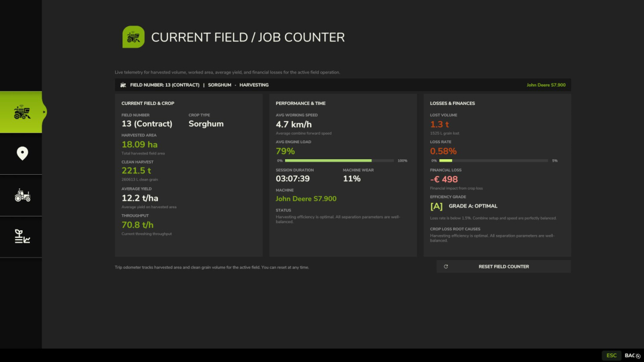Click the Harvested Area 18.09 ha value
The height and width of the screenshot is (362, 644).
[x=140, y=145]
